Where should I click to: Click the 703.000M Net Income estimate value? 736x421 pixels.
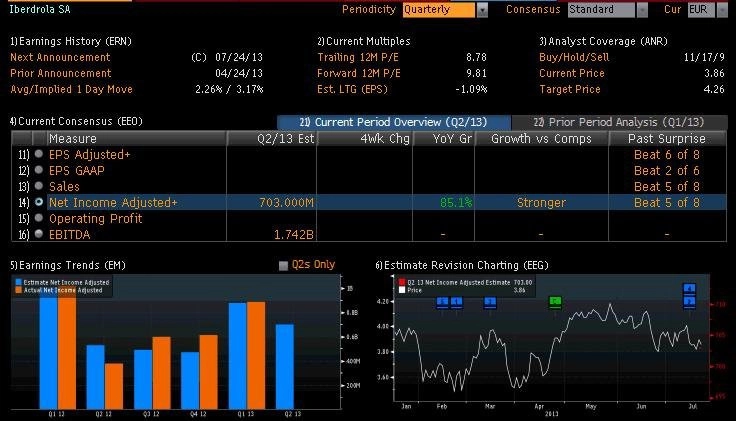(286, 202)
